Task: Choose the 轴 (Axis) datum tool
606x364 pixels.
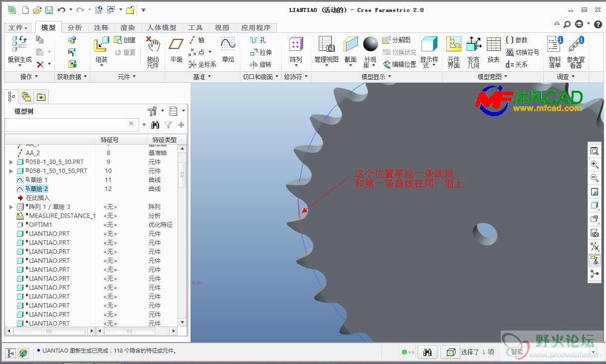Action: (x=197, y=40)
